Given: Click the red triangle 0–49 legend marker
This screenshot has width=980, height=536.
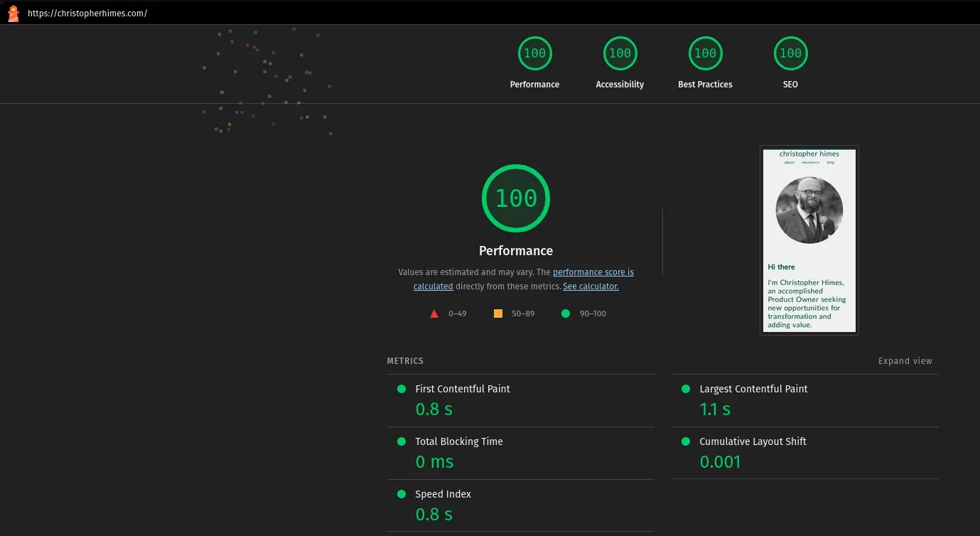Looking at the screenshot, I should [x=434, y=313].
